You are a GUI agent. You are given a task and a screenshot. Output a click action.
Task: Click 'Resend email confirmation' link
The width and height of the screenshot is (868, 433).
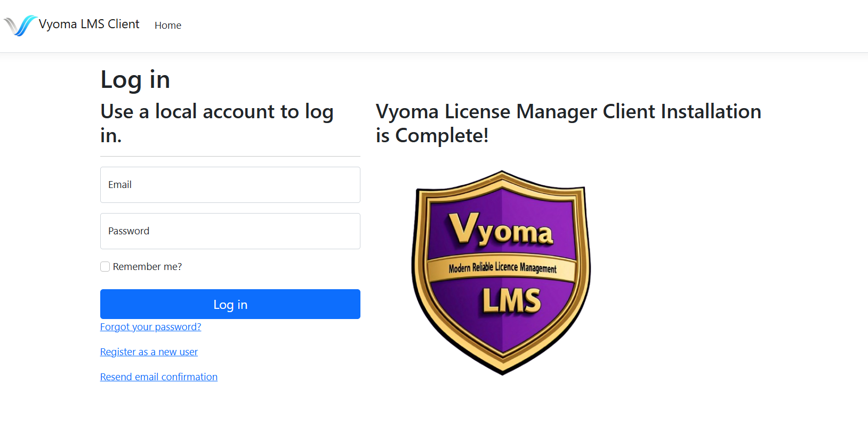(158, 377)
